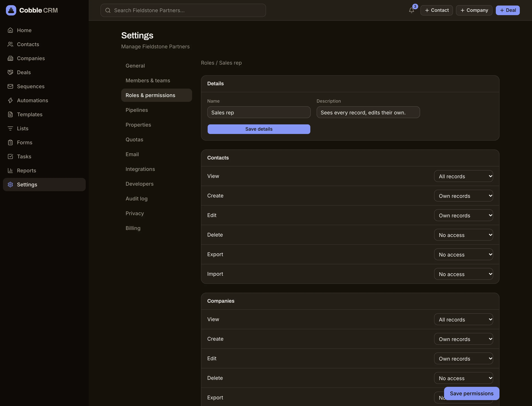The image size is (532, 406).
Task: Click the Cobble CRM logo icon
Action: [11, 10]
